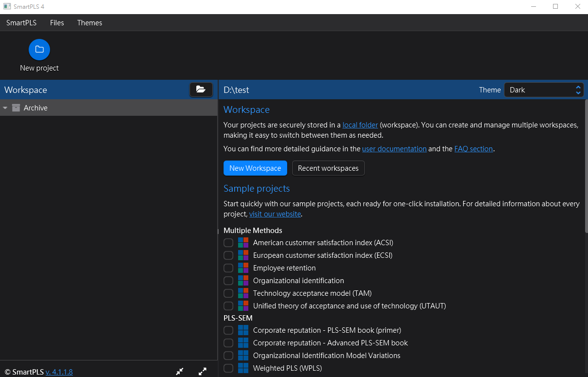Click the Organizational identification project icon
The height and width of the screenshot is (377, 588).
[243, 281]
